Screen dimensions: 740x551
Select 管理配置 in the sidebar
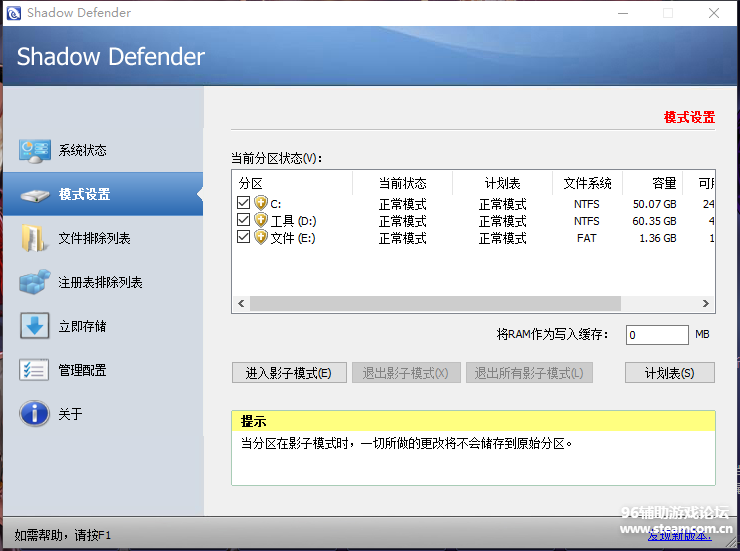click(x=82, y=370)
